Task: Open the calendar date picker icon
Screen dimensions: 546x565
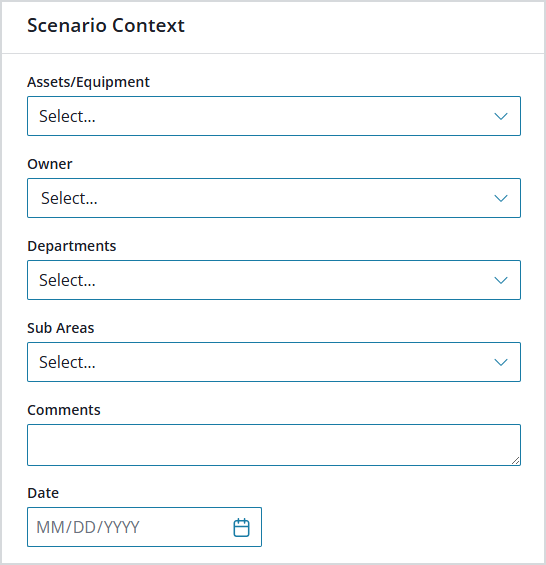Action: (241, 528)
